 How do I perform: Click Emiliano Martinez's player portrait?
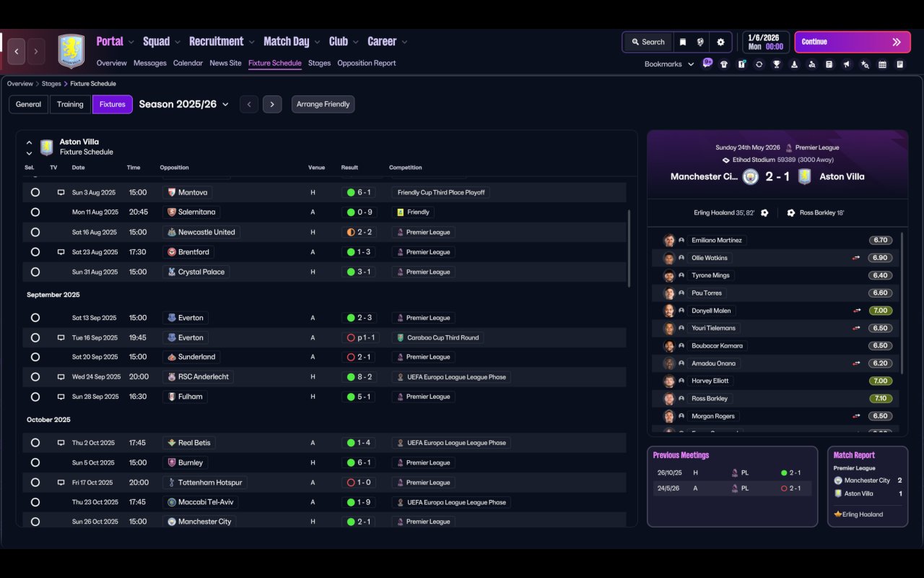pos(669,241)
